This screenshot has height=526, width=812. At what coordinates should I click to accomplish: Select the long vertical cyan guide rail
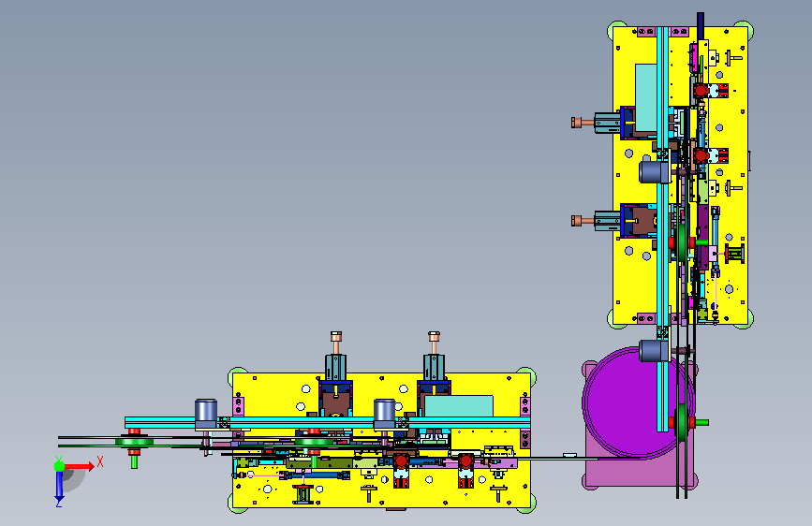(663, 228)
